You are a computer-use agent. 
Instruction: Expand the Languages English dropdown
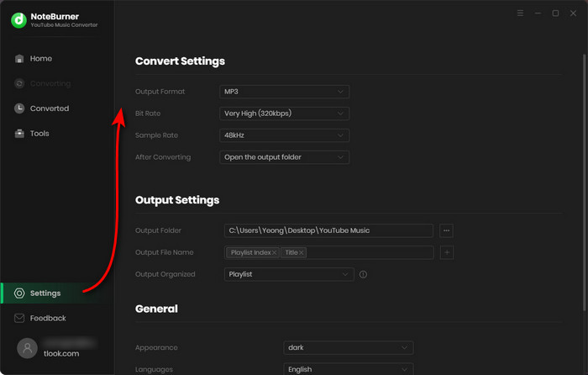coord(349,369)
